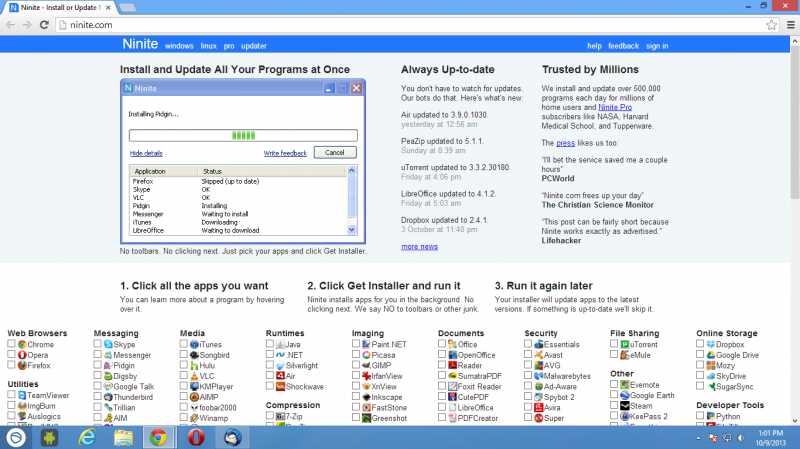Click the IrfanView icon
Viewport: 800px width, 449px height.
[x=366, y=376]
